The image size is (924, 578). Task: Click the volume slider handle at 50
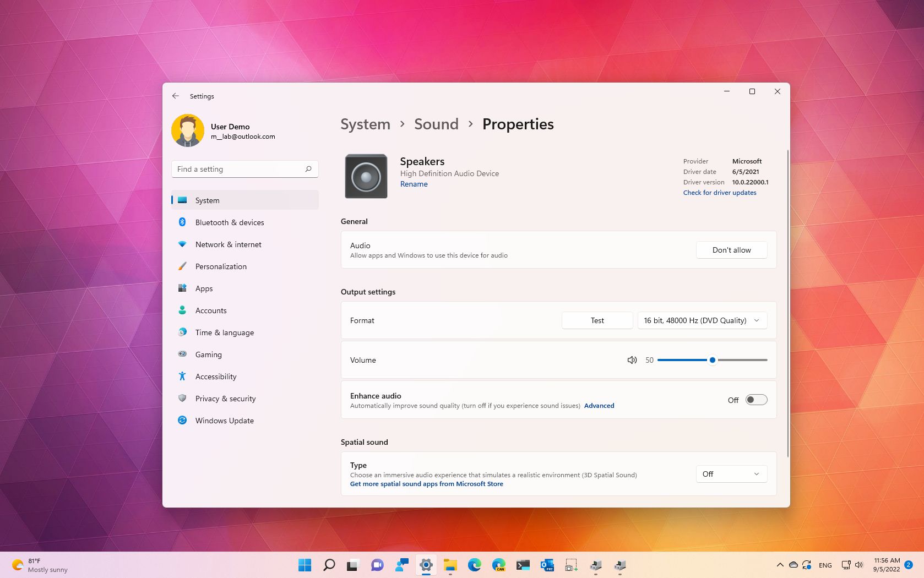coord(713,360)
